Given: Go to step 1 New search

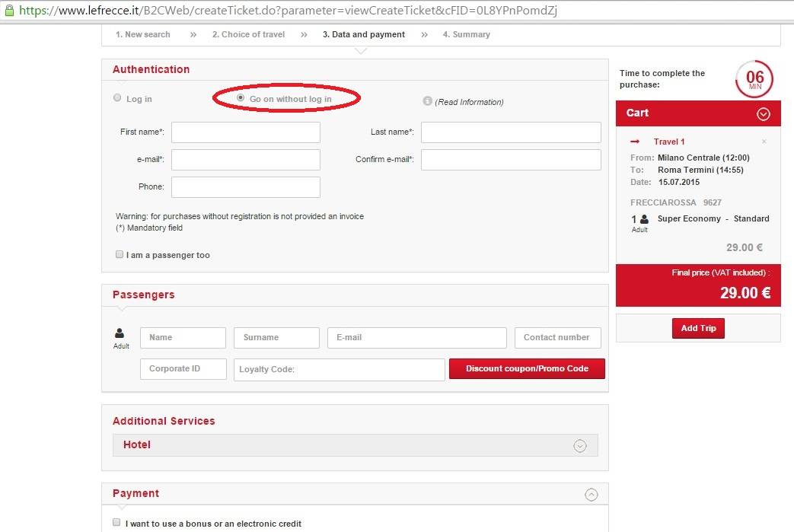Looking at the screenshot, I should [x=142, y=34].
